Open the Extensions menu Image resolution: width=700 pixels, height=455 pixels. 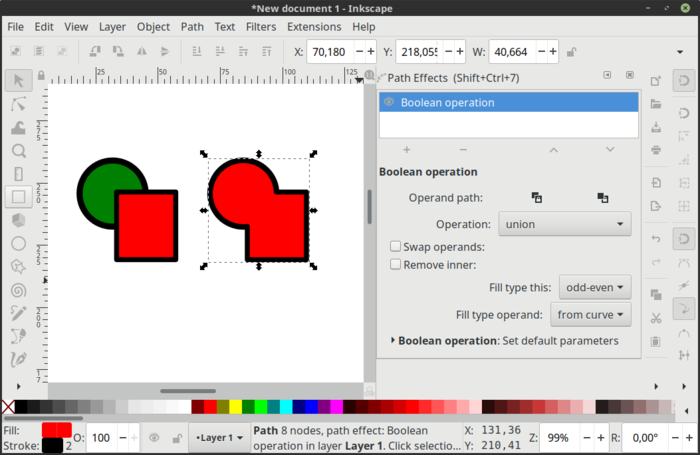coord(313,27)
